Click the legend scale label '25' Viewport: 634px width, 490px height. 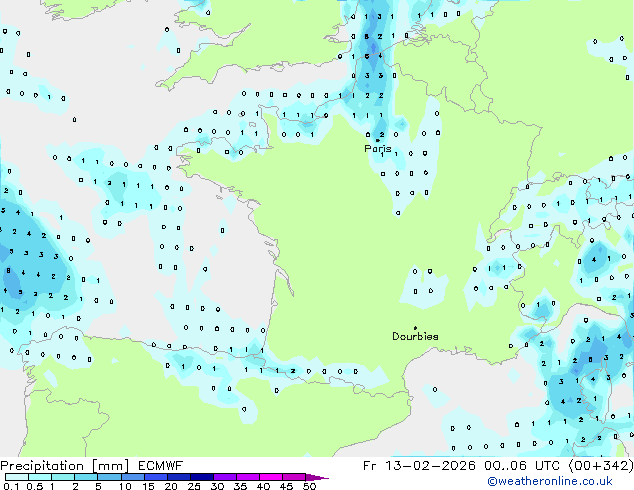pos(194,486)
